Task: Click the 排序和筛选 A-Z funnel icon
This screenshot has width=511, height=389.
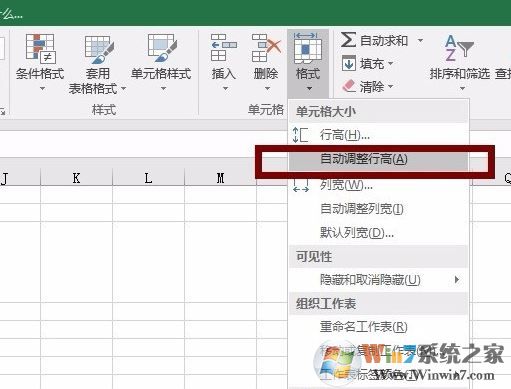Action: (459, 48)
